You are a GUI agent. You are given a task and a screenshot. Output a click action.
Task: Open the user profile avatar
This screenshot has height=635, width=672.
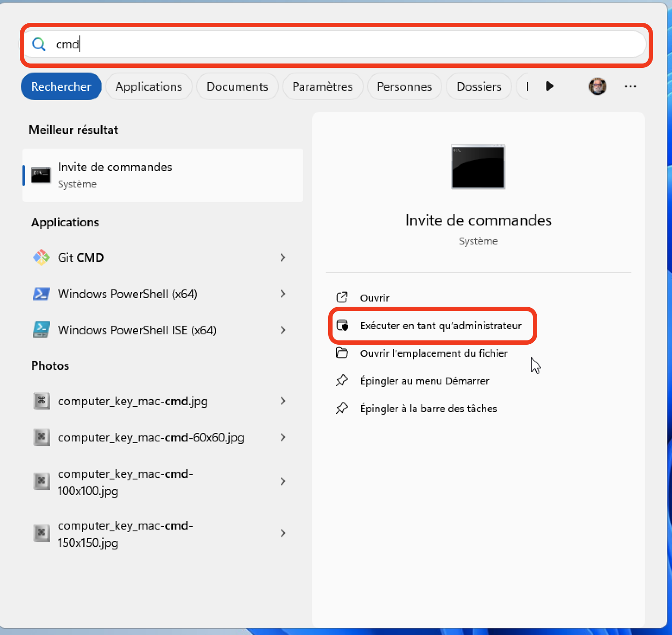point(598,86)
